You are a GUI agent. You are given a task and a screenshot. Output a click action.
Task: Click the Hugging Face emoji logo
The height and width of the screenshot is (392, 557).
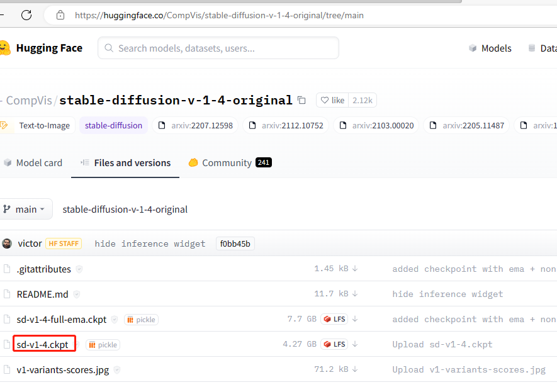pyautogui.click(x=6, y=48)
